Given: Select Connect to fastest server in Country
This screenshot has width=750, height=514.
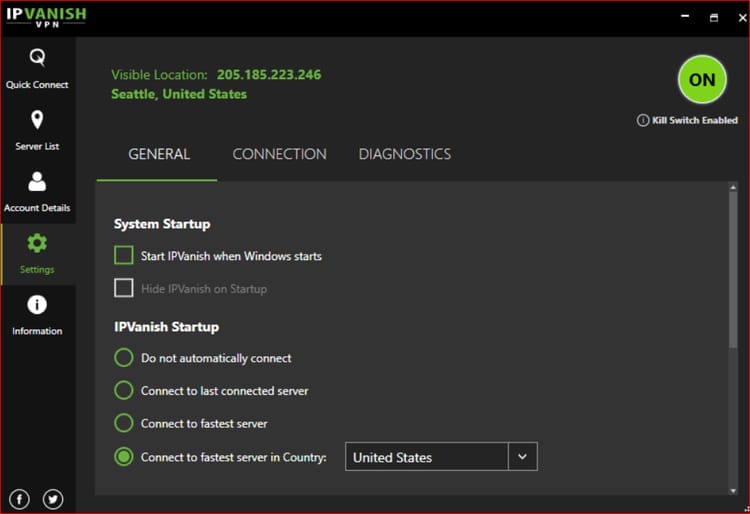Looking at the screenshot, I should coord(123,457).
